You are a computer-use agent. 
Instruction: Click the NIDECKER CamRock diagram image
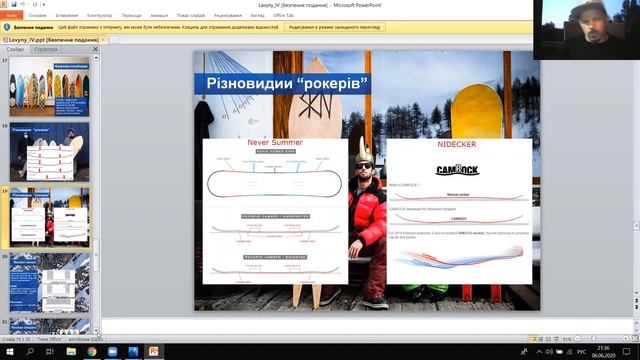coord(459,211)
